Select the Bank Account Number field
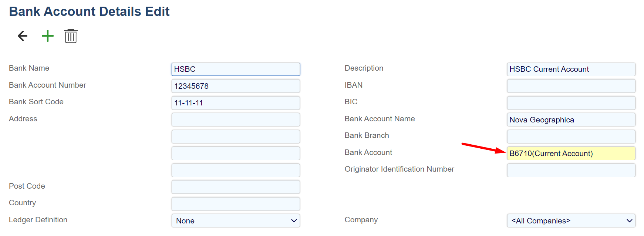This screenshot has height=236, width=644. 236,86
